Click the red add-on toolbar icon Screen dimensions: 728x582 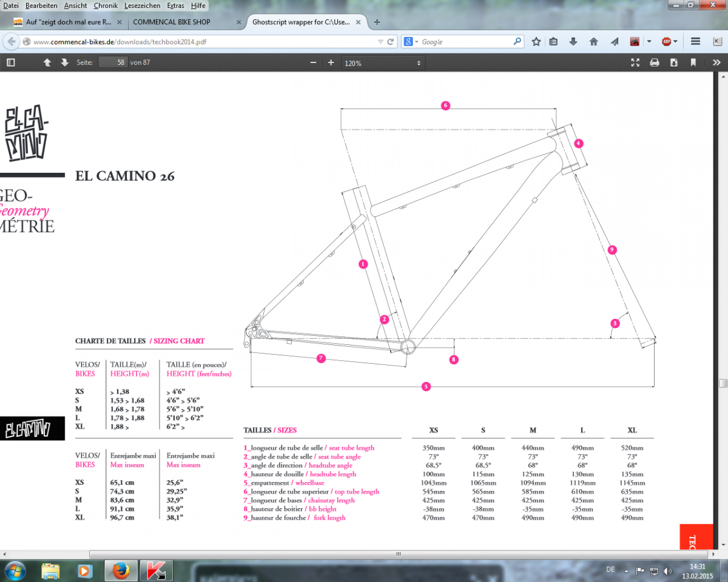coord(635,42)
